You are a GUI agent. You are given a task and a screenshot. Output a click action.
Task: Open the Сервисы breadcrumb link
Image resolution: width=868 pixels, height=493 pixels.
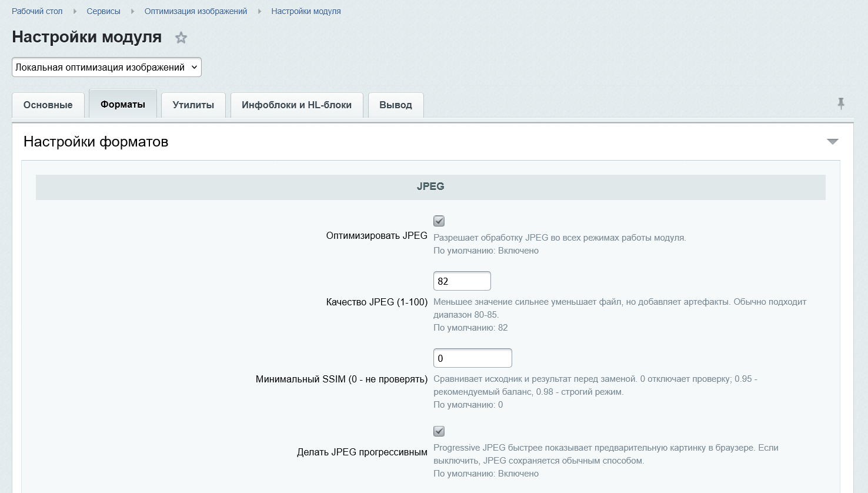(104, 11)
